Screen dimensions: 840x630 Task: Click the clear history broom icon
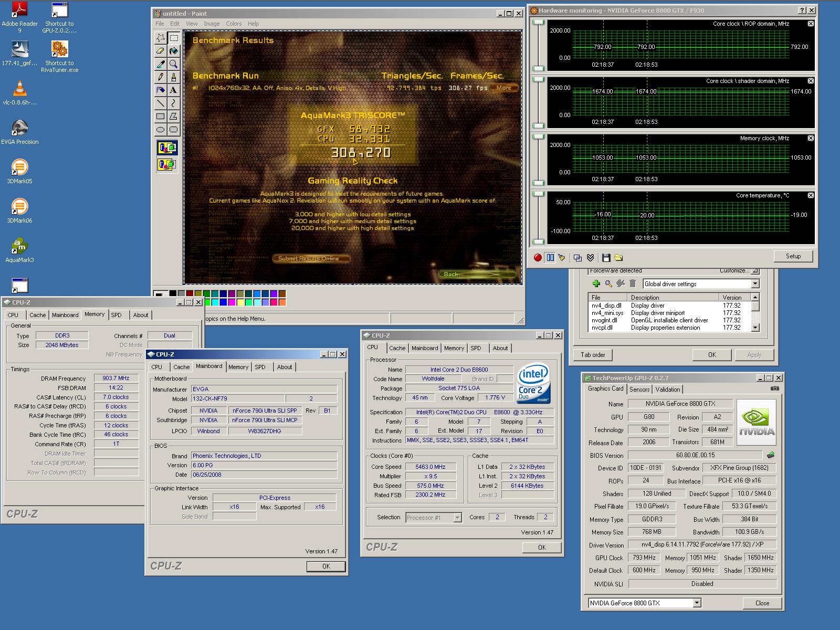(562, 257)
